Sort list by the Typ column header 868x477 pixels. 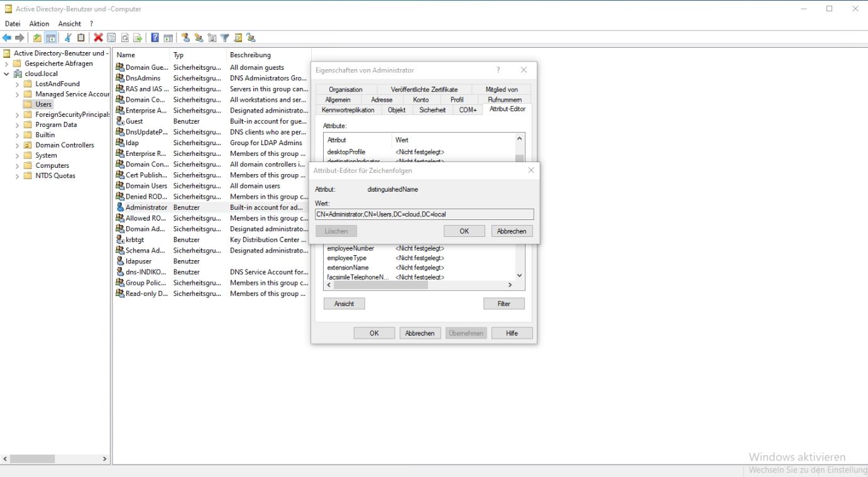point(198,55)
